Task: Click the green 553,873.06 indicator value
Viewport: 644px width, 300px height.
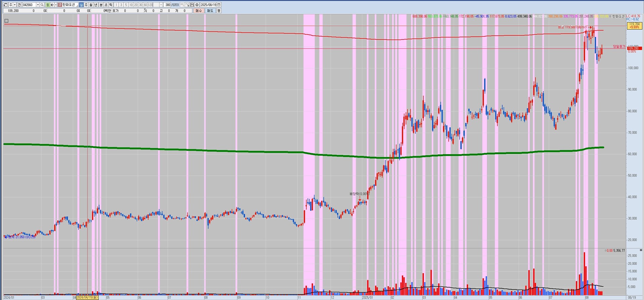Action: tap(435, 16)
